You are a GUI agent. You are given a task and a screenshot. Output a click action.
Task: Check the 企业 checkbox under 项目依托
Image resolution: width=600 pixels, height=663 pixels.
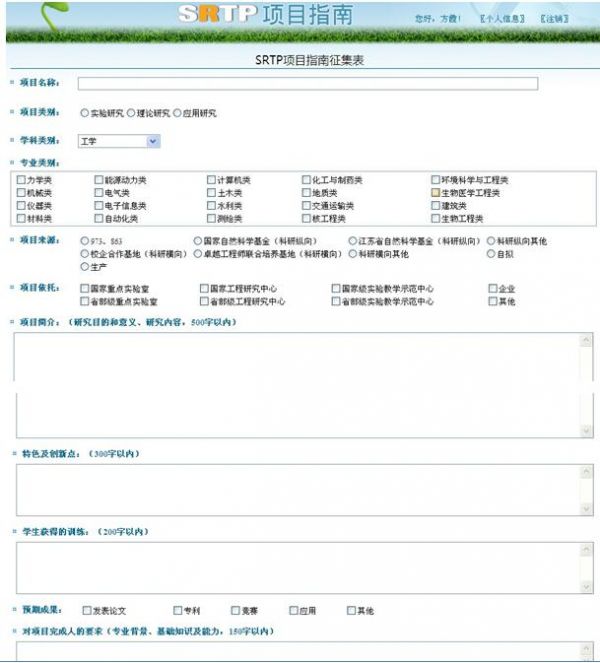click(493, 289)
